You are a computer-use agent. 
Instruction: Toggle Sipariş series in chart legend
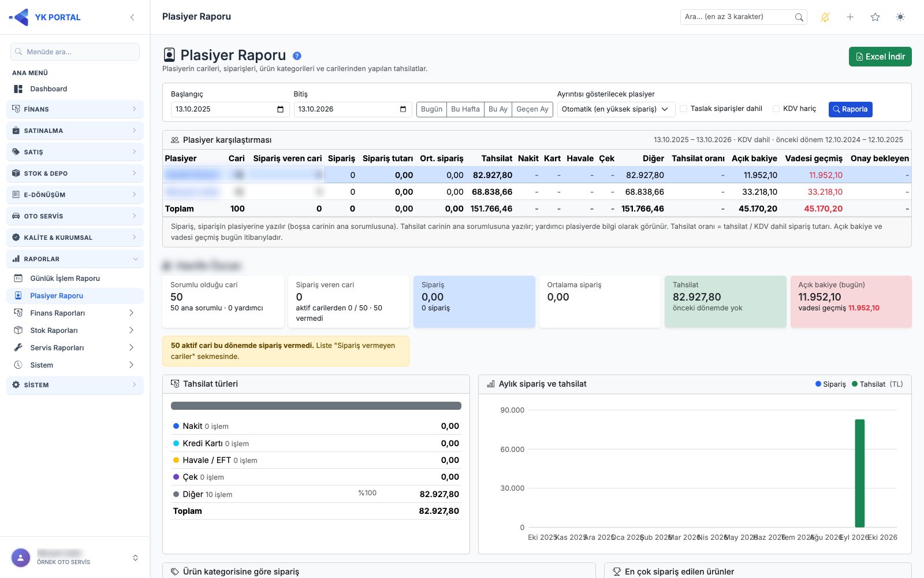830,384
